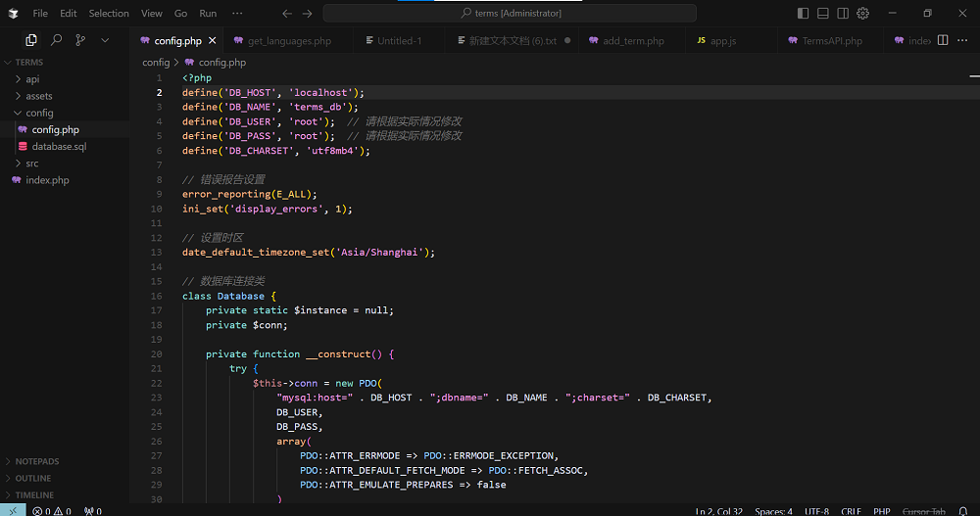Image resolution: width=980 pixels, height=516 pixels.
Task: Click the UTF-8 encoding status button
Action: pos(816,510)
